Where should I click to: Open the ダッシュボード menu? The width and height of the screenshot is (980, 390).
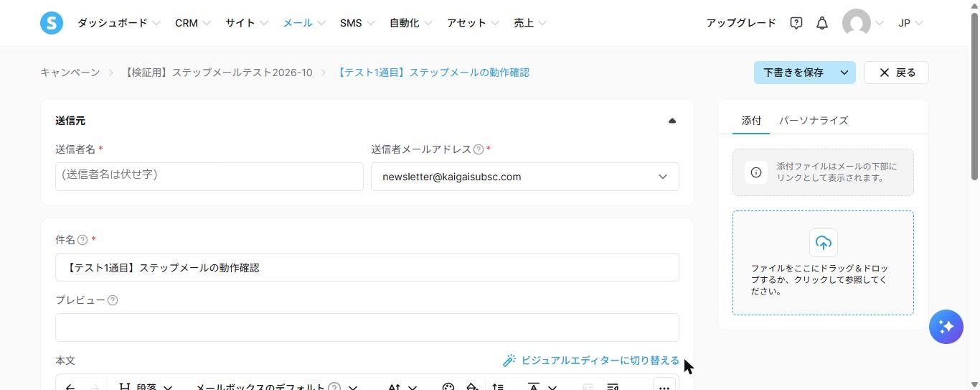click(x=118, y=23)
